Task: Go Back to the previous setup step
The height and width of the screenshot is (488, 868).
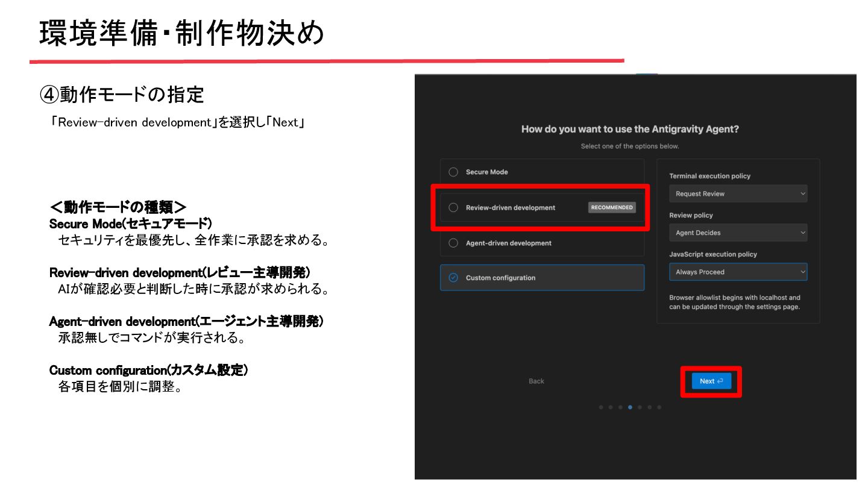Action: pyautogui.click(x=536, y=381)
